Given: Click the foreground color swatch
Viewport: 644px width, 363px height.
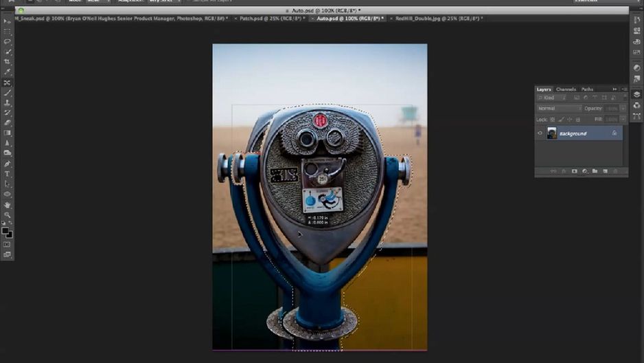Looking at the screenshot, I should (x=5, y=230).
